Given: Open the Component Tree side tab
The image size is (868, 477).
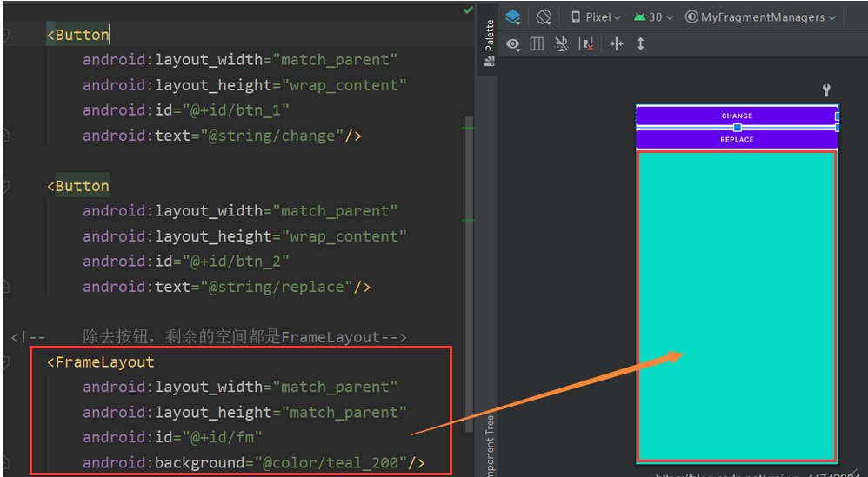Looking at the screenshot, I should pyautogui.click(x=490, y=447).
